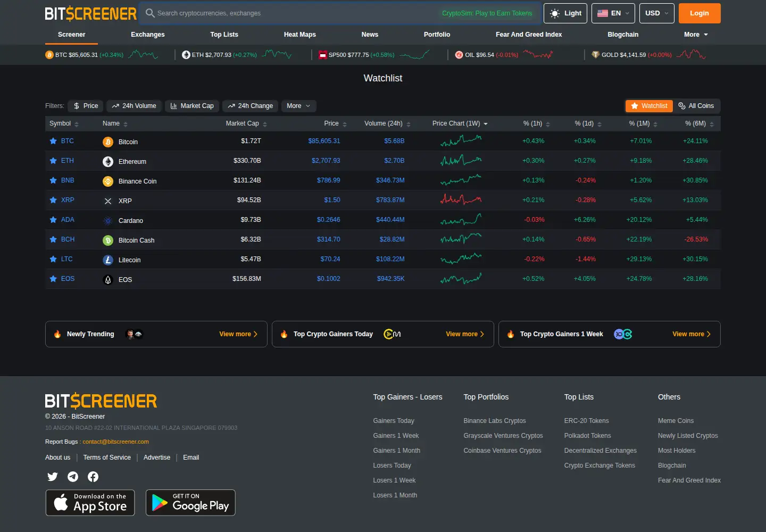This screenshot has height=532, width=766.
Task: Click the Litecoin coin logo icon
Action: [108, 260]
